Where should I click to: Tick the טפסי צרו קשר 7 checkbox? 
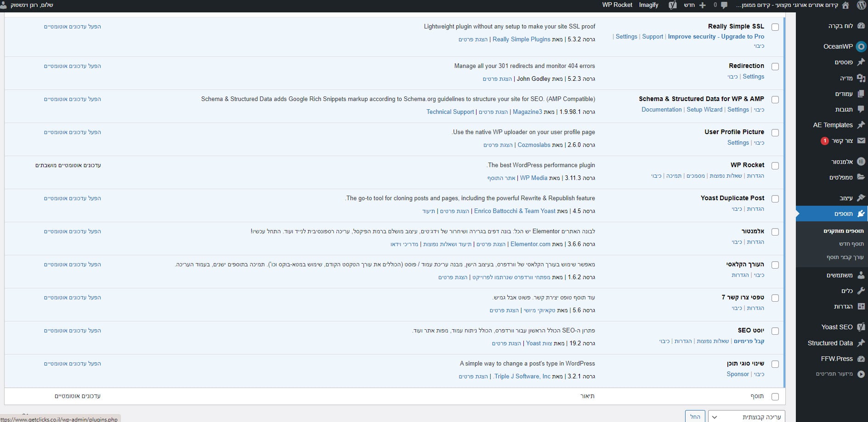coord(775,298)
